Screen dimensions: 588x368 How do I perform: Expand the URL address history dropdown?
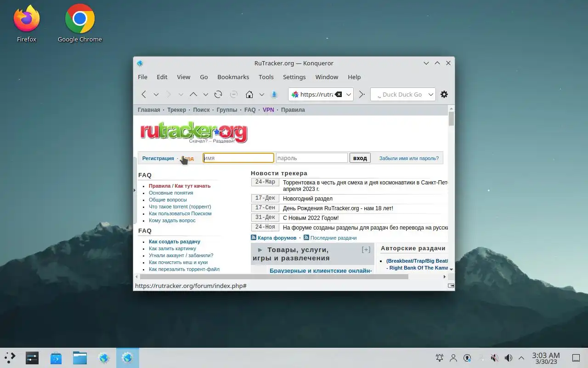coord(349,94)
